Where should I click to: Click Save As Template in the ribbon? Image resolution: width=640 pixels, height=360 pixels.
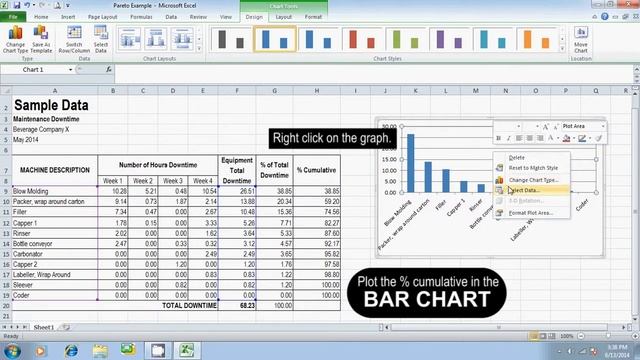tap(41, 39)
